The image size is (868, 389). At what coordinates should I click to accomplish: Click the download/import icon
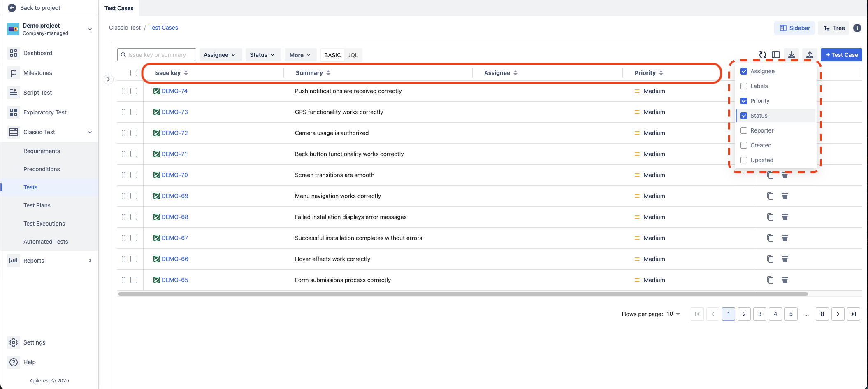tap(791, 55)
